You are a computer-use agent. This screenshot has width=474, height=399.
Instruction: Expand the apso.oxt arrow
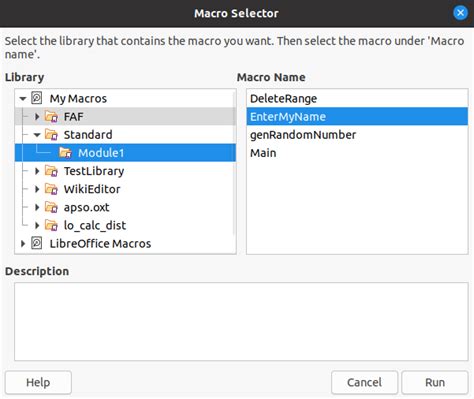tap(37, 207)
